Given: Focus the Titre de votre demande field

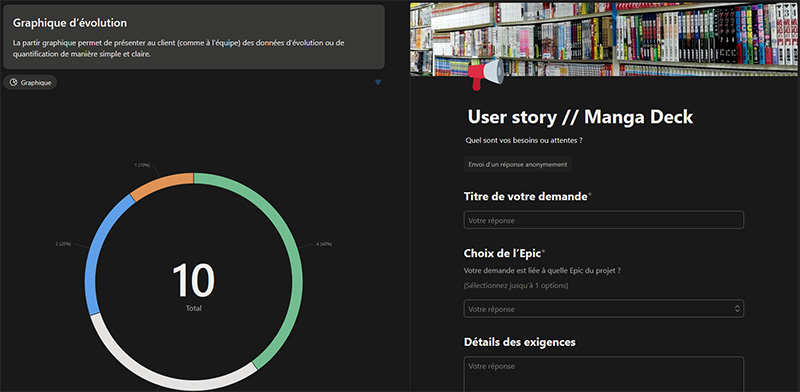Looking at the screenshot, I should click(604, 220).
